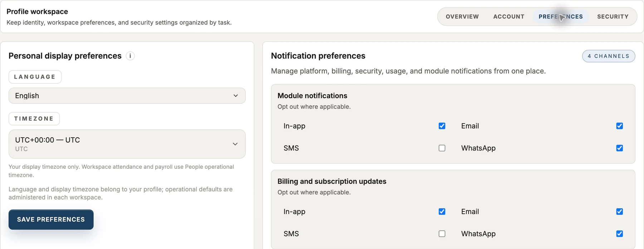Click the LANGUAGE field label
This screenshot has height=249, width=644.
point(35,77)
